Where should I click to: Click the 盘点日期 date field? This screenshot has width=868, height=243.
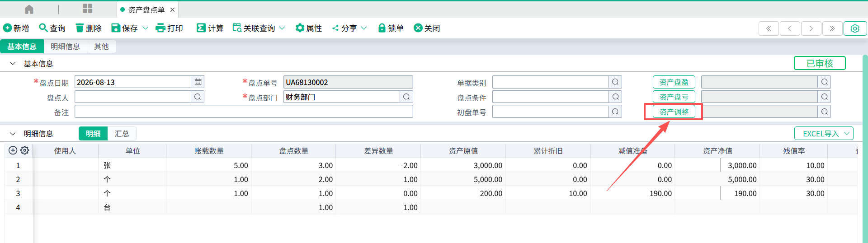[133, 82]
